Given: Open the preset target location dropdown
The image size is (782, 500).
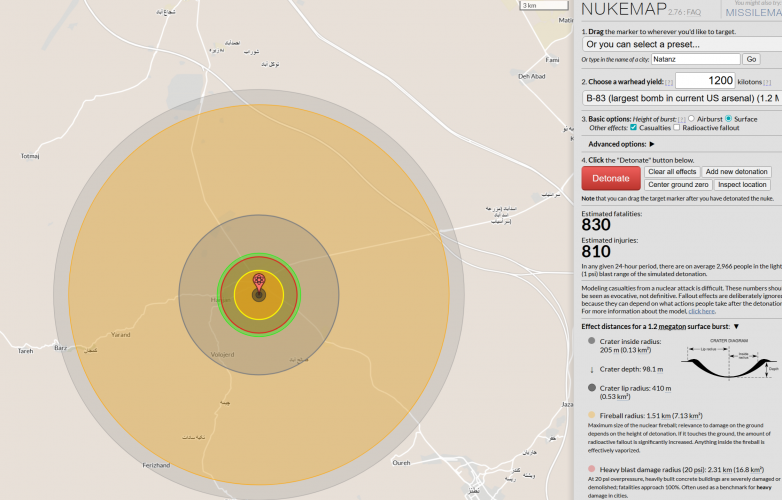Looking at the screenshot, I should pos(680,44).
